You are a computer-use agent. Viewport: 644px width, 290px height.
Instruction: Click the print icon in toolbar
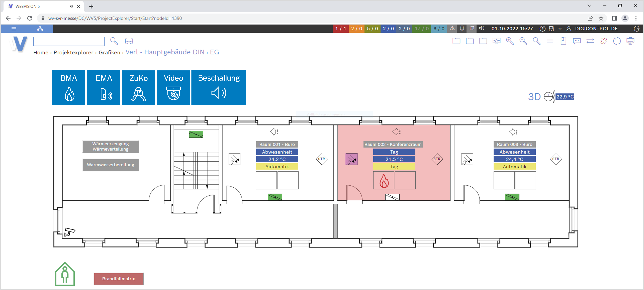(630, 41)
